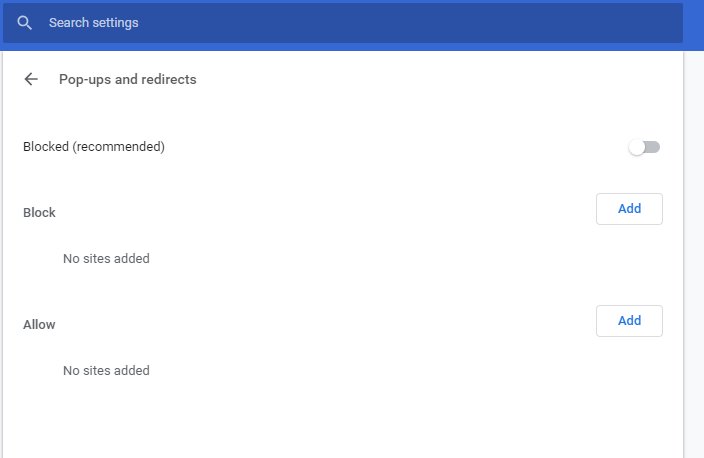704x458 pixels.
Task: Click the blue header bar beside the search box
Action: click(693, 25)
